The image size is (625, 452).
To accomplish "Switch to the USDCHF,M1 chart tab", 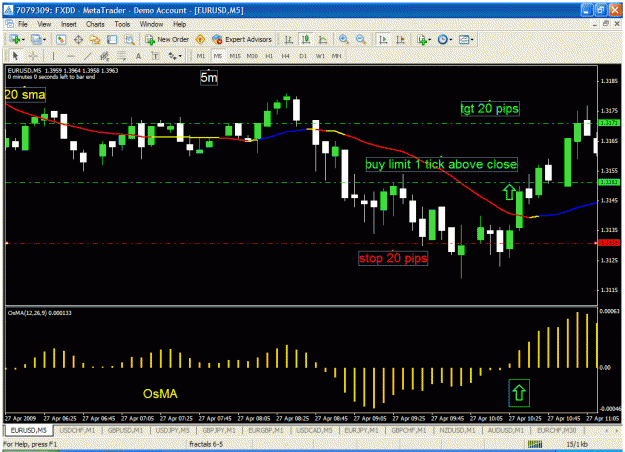I will [x=77, y=430].
